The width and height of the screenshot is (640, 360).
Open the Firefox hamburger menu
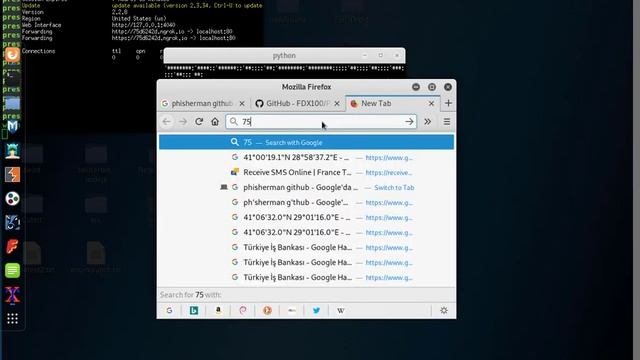click(x=447, y=122)
